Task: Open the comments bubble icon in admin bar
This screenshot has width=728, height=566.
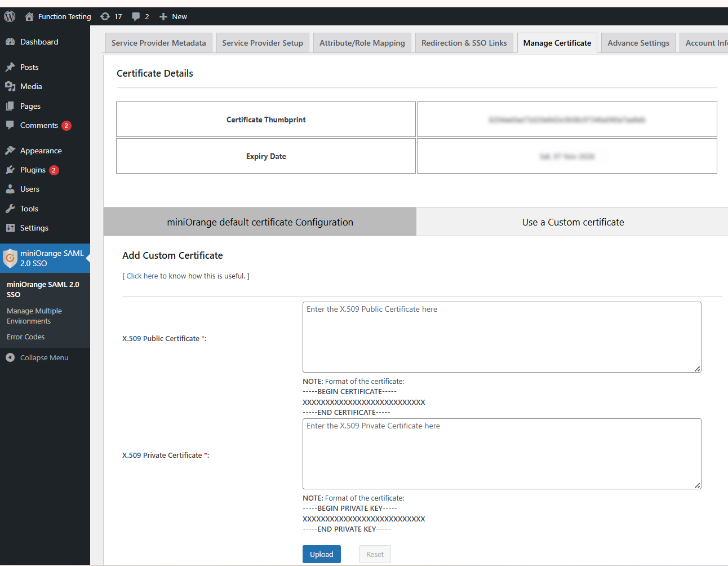Action: [136, 16]
